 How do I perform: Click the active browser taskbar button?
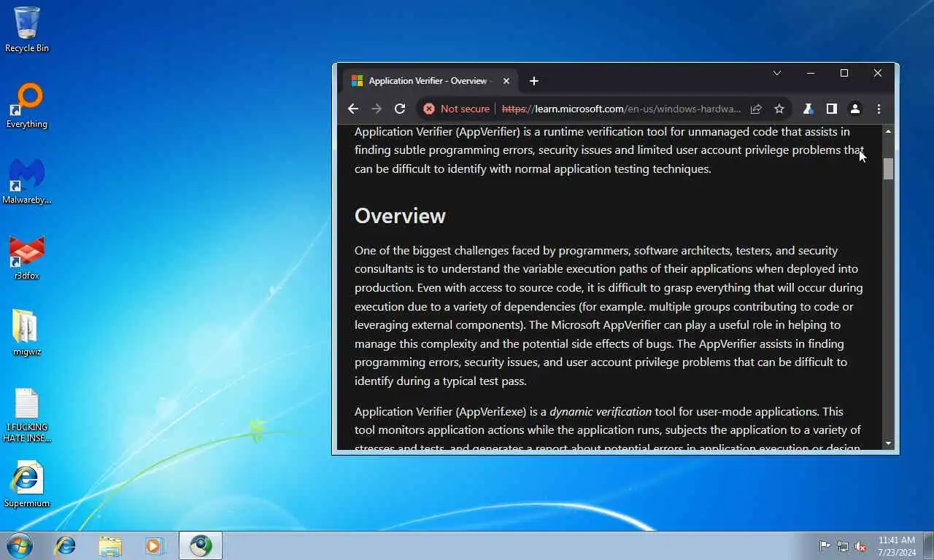pos(201,545)
